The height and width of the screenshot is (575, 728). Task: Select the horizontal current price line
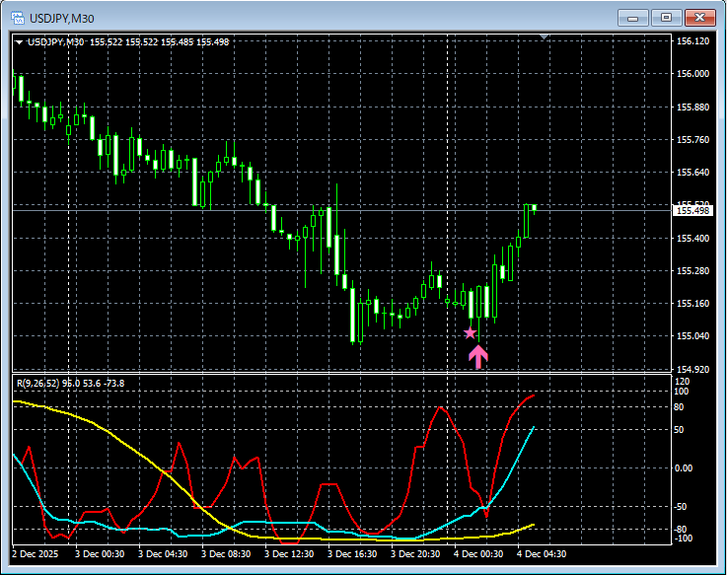(x=342, y=211)
